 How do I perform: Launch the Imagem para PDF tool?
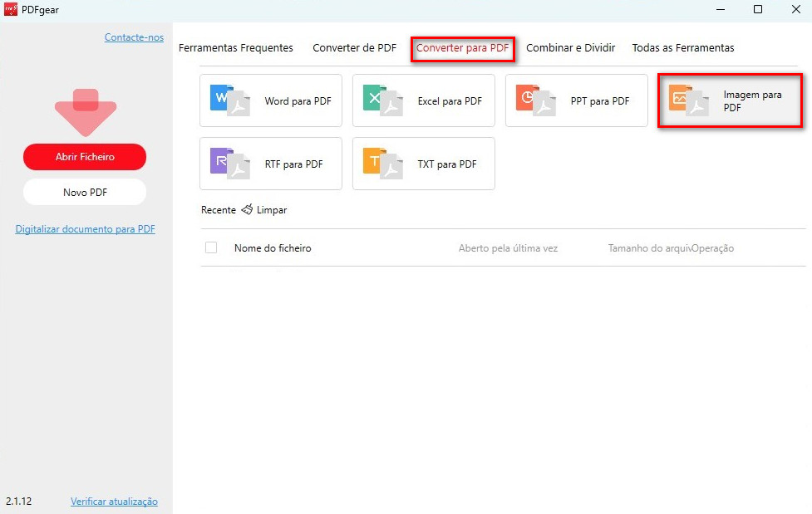(729, 100)
